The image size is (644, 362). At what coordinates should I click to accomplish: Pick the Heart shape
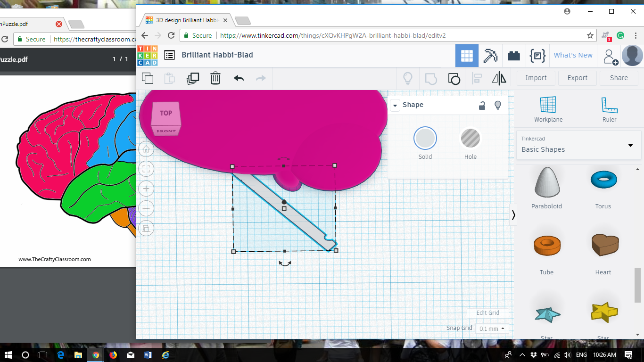coord(605,245)
